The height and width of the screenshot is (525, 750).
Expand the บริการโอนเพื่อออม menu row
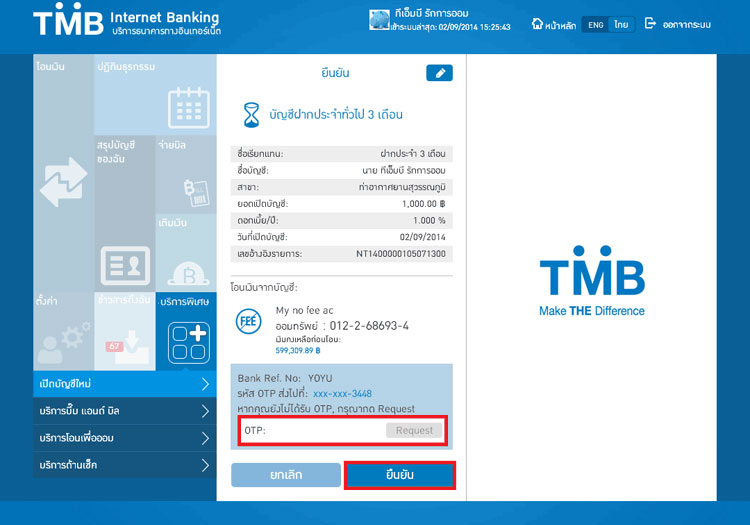(122, 438)
